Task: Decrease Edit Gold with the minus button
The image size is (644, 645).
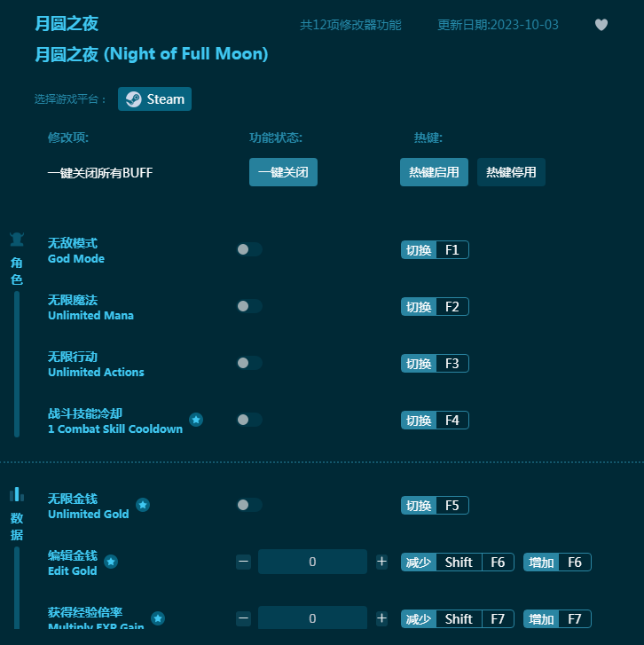Action: (244, 562)
